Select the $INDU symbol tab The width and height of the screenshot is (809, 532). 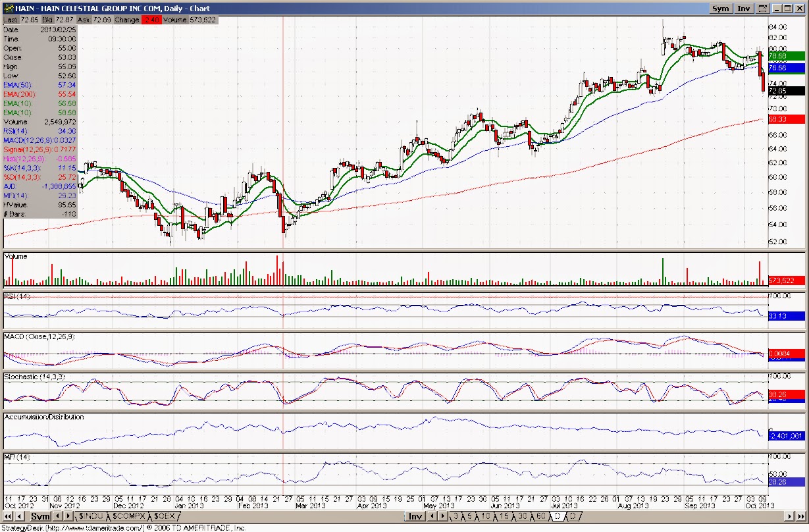(x=91, y=516)
